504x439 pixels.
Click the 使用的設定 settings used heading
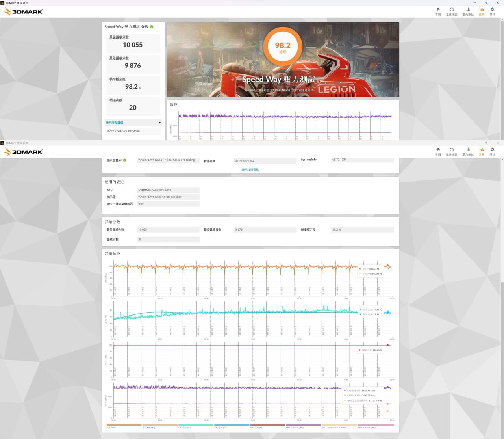[114, 182]
